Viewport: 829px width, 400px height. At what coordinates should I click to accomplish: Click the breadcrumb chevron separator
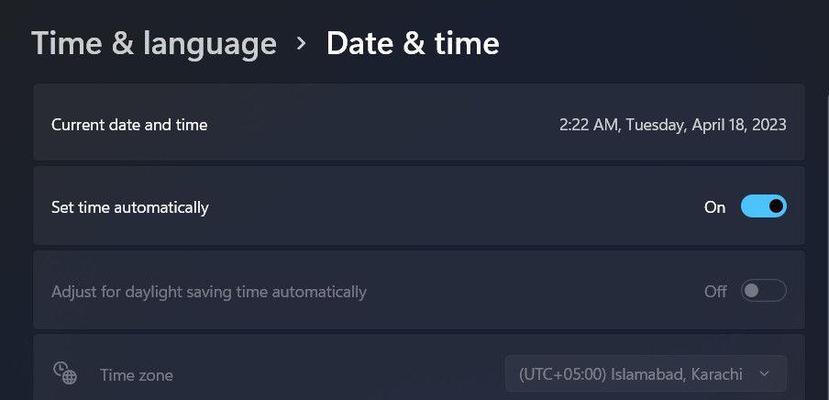301,43
